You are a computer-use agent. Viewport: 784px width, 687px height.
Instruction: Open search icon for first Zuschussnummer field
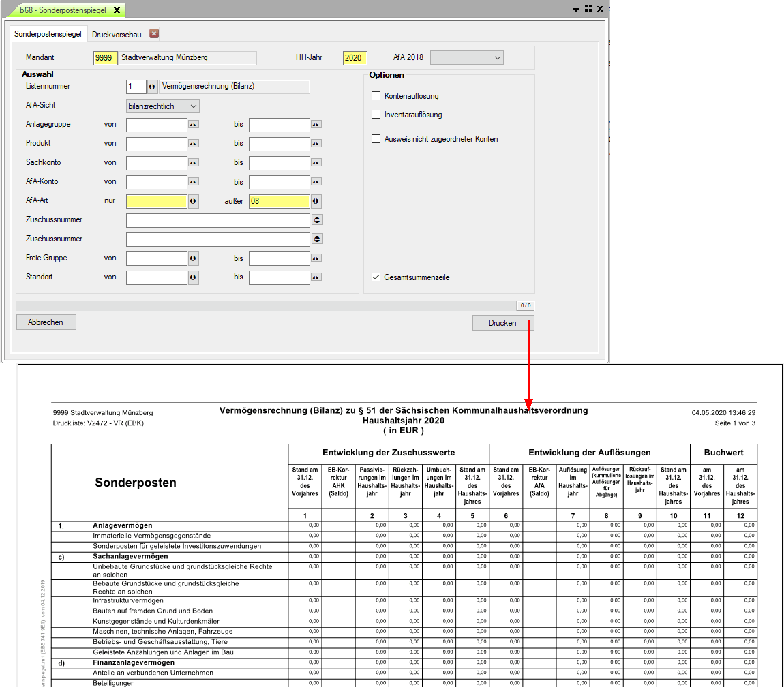coord(317,220)
